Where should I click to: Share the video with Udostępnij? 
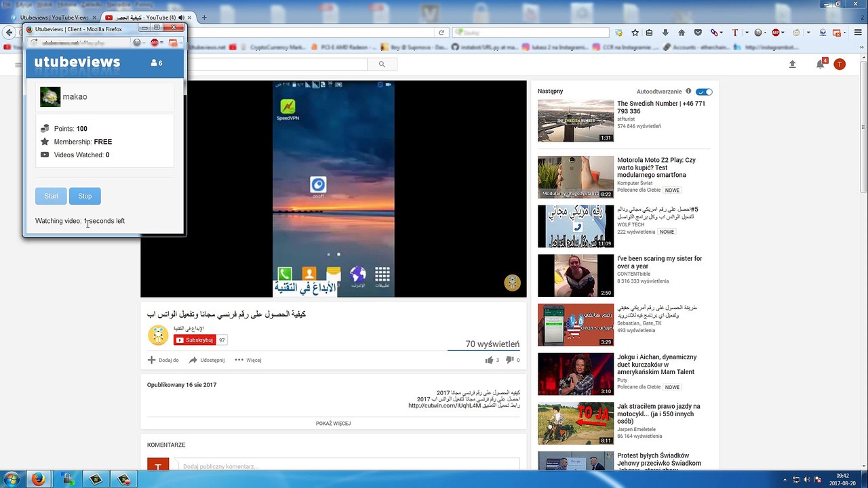(207, 360)
